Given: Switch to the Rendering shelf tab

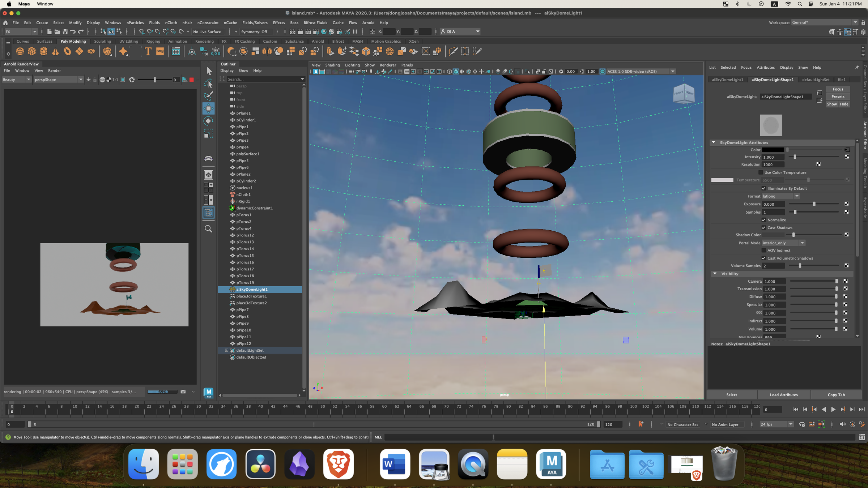Looking at the screenshot, I should coord(204,41).
